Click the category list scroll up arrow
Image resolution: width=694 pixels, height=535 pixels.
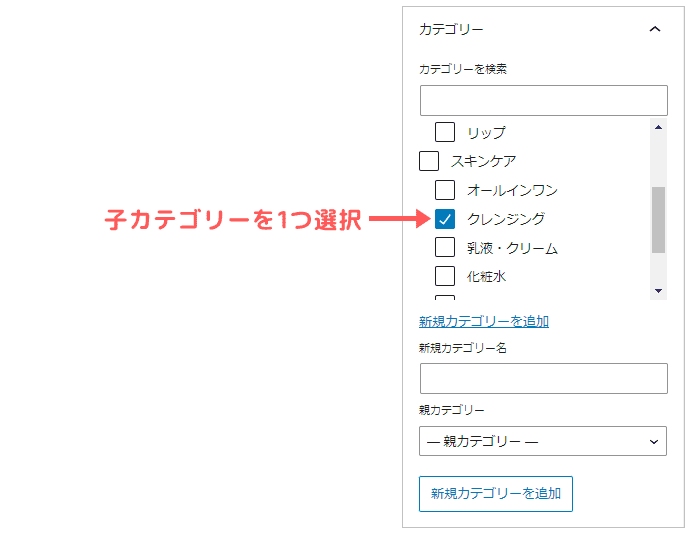click(x=658, y=127)
